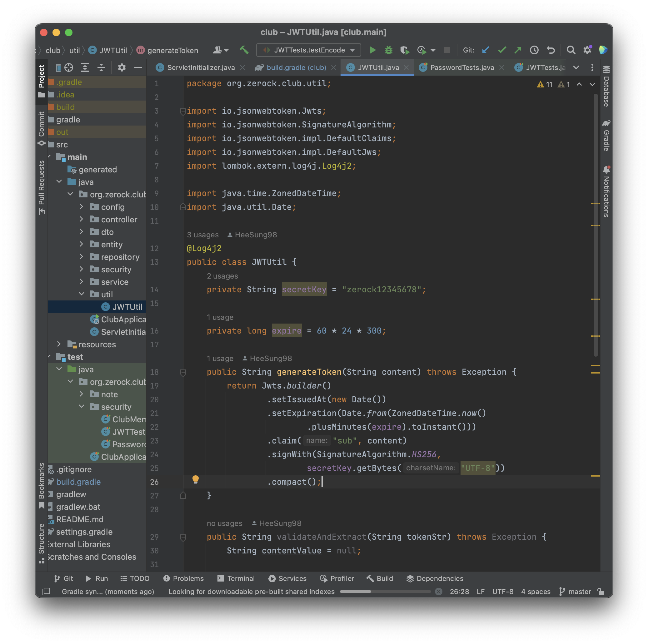The width and height of the screenshot is (648, 644).
Task: Open Commit tool window on left strip
Action: [x=42, y=129]
